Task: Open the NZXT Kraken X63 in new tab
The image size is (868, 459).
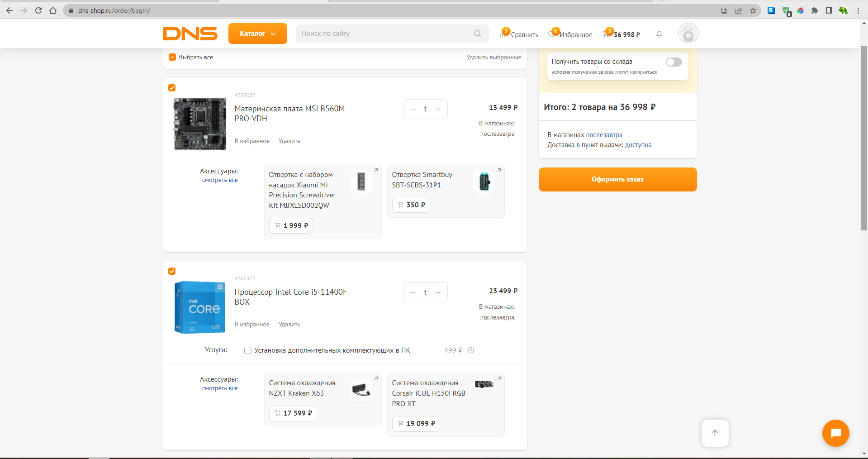Action: pyautogui.click(x=376, y=378)
